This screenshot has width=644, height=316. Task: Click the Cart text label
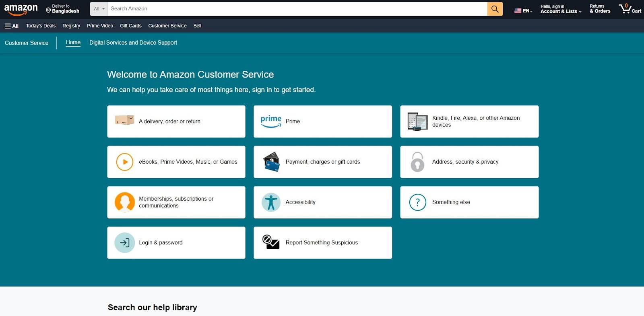(x=636, y=11)
